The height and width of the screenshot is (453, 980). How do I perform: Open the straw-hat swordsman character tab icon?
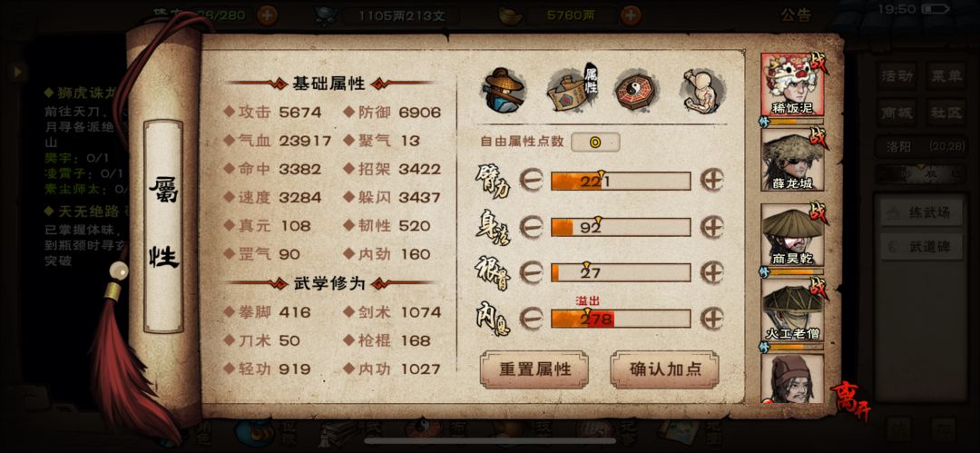coord(503,91)
